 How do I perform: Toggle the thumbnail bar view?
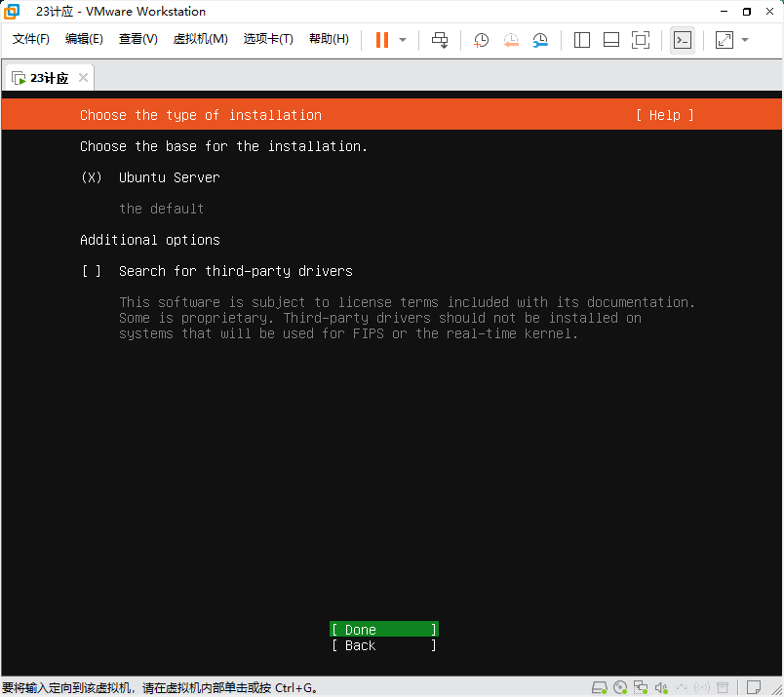(611, 40)
